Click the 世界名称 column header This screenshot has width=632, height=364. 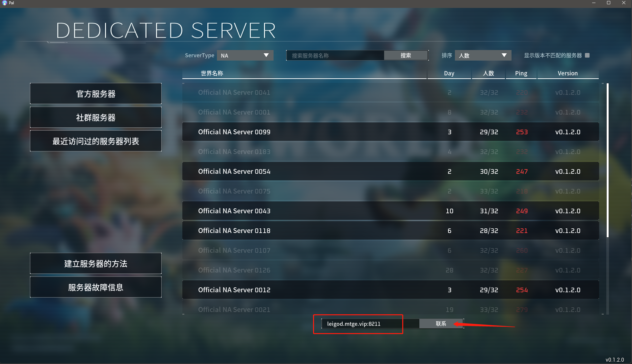212,73
